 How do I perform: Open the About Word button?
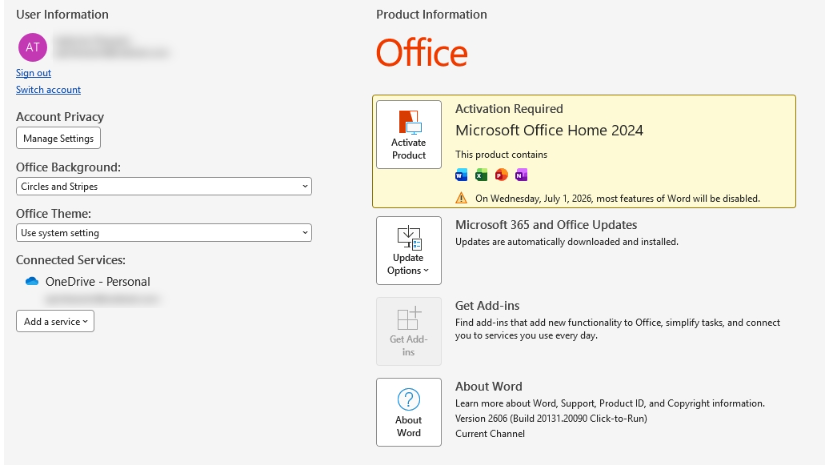click(x=409, y=412)
